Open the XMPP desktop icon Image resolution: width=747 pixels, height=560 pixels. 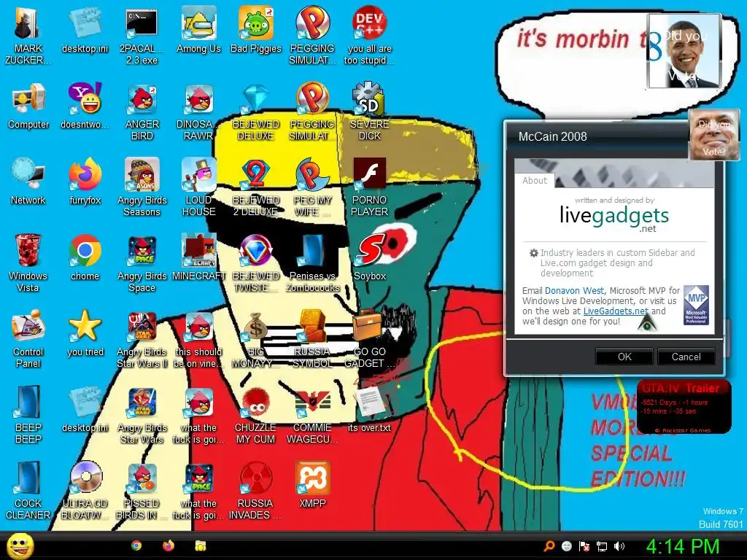(x=312, y=484)
